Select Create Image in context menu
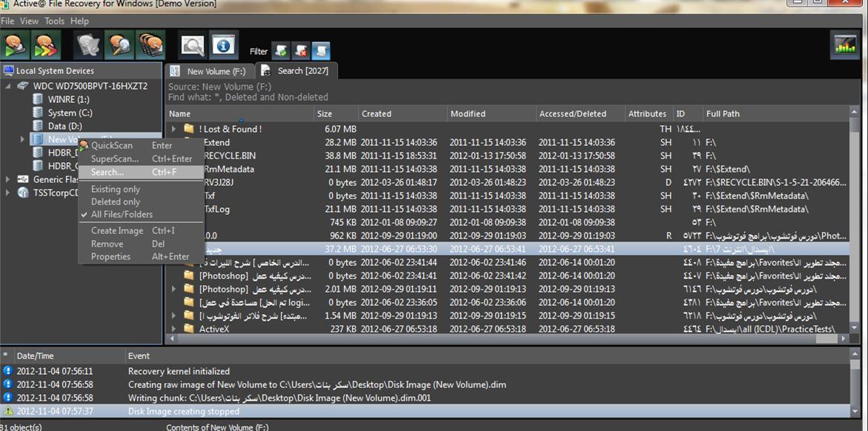This screenshot has height=431, width=868. point(117,231)
